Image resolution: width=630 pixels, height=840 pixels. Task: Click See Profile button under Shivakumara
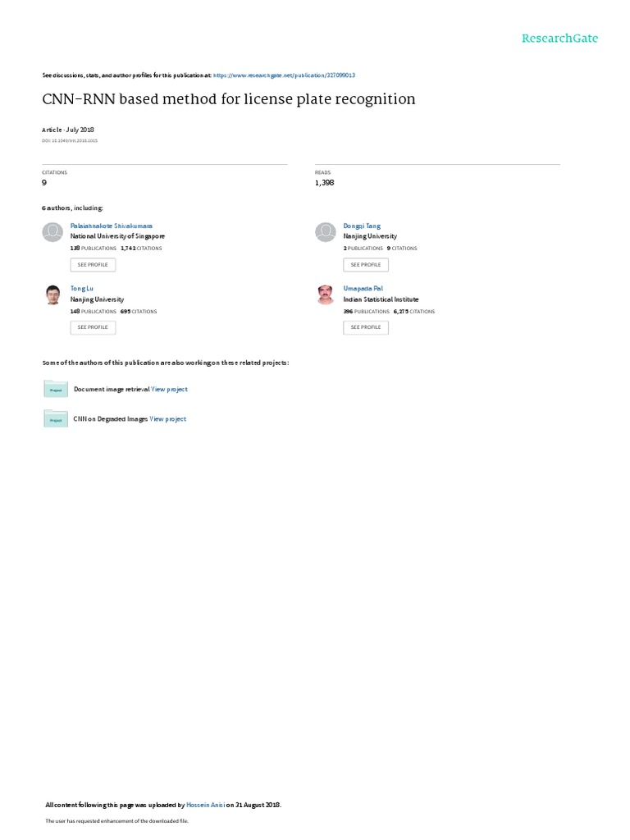93,265
